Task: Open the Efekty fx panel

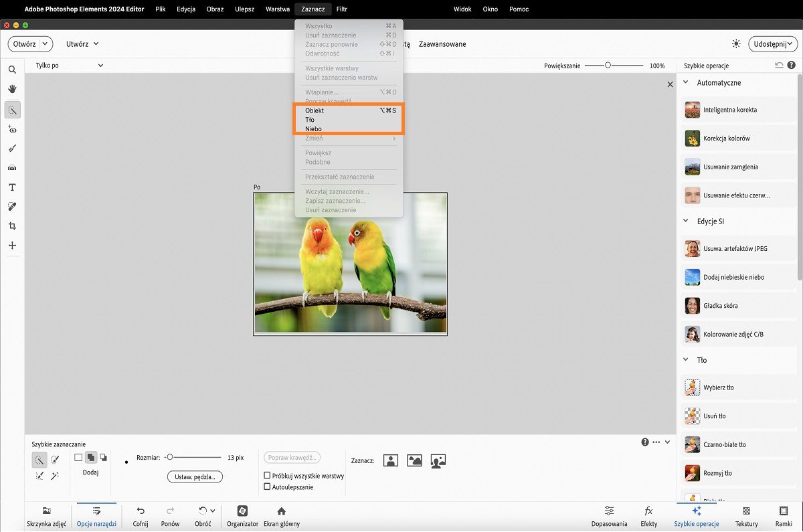Action: (648, 516)
